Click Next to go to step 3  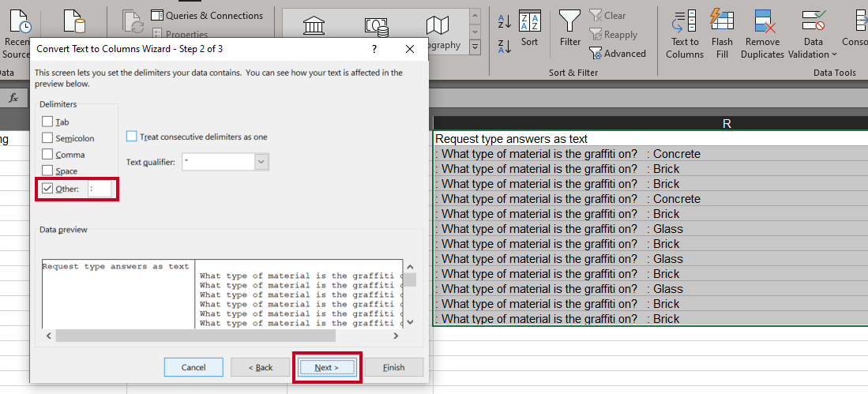click(327, 367)
